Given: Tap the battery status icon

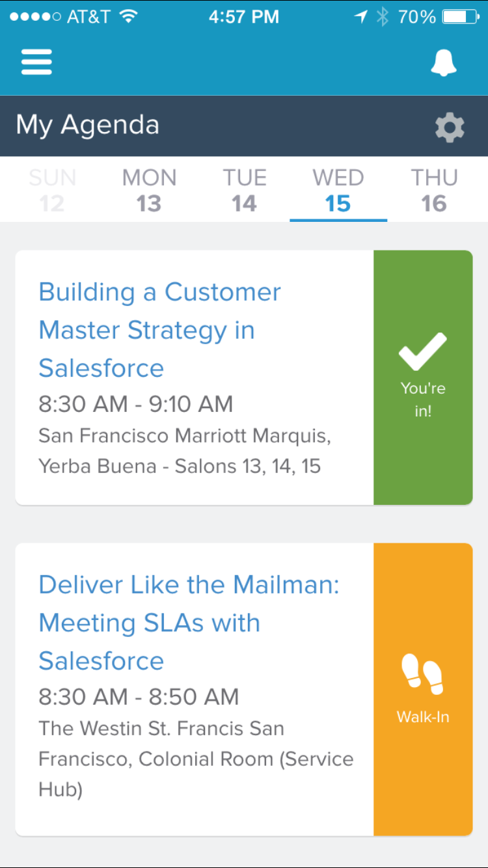Looking at the screenshot, I should (461, 17).
